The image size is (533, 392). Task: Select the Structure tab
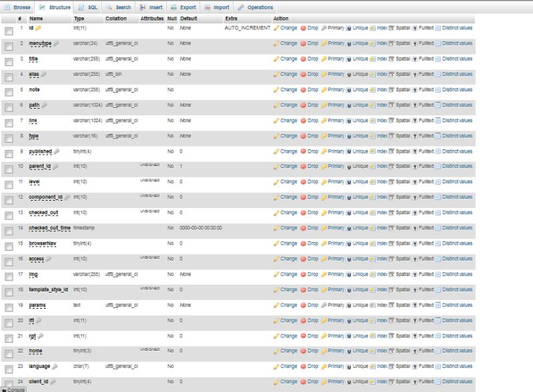(x=55, y=7)
